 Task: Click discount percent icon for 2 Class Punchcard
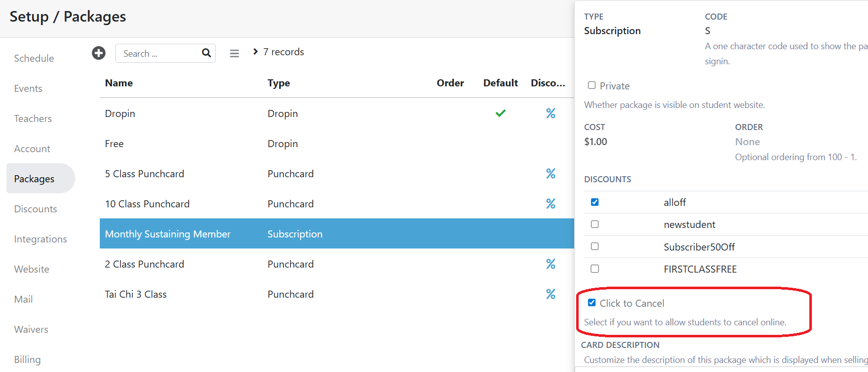[550, 264]
